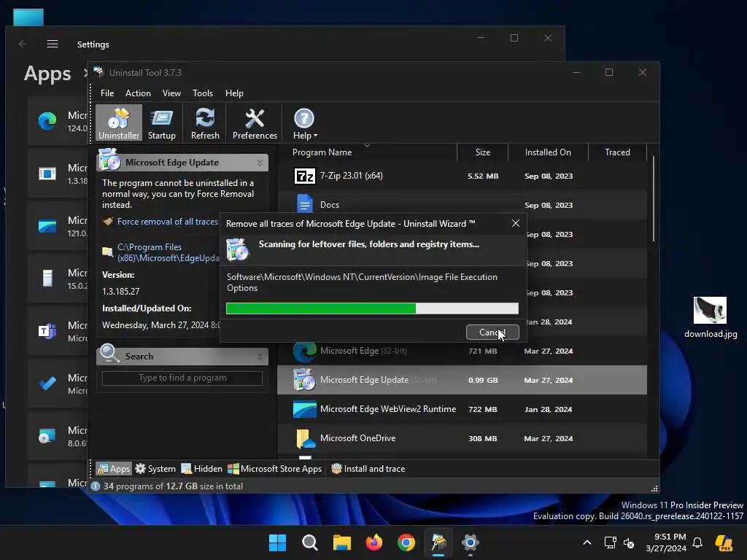Image resolution: width=747 pixels, height=560 pixels.
Task: Sort by Program Name column
Action: [322, 152]
